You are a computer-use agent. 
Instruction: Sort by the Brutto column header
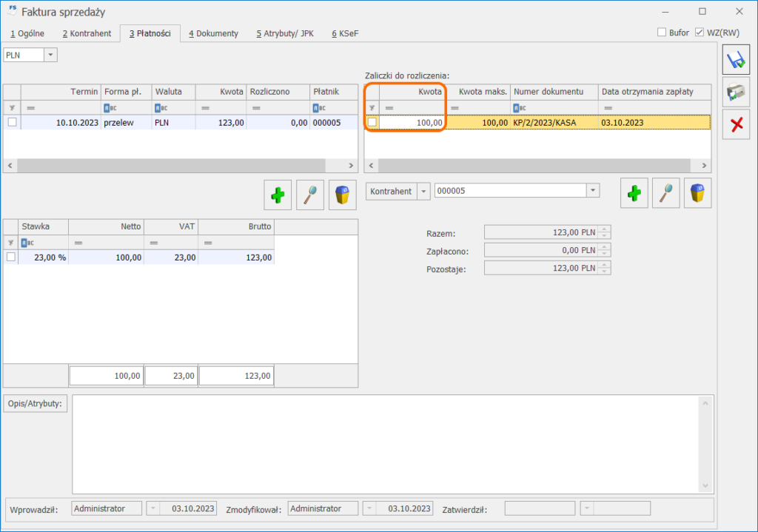coord(236,226)
